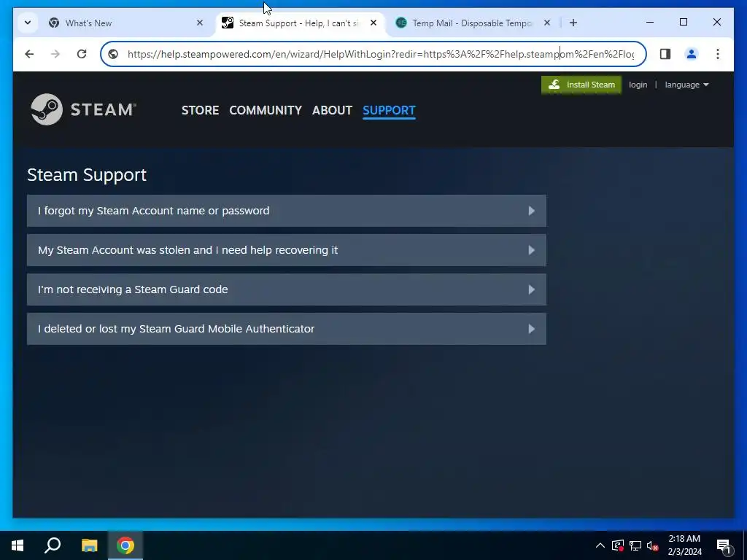The image size is (747, 560).
Task: Click arrow on stolen account row
Action: tap(532, 250)
